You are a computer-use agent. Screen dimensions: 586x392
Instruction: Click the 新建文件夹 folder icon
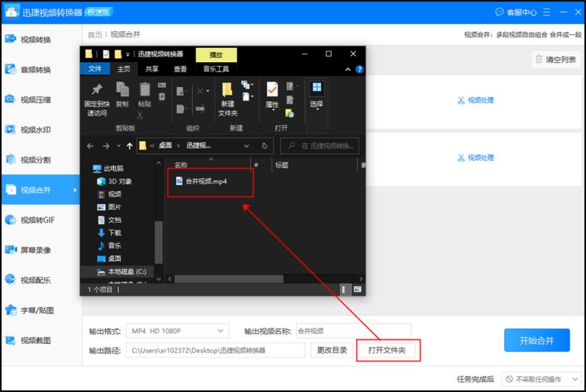point(228,90)
